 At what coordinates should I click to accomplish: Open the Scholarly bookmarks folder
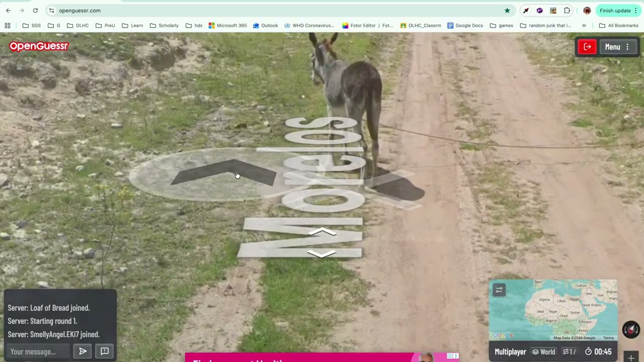(x=164, y=26)
